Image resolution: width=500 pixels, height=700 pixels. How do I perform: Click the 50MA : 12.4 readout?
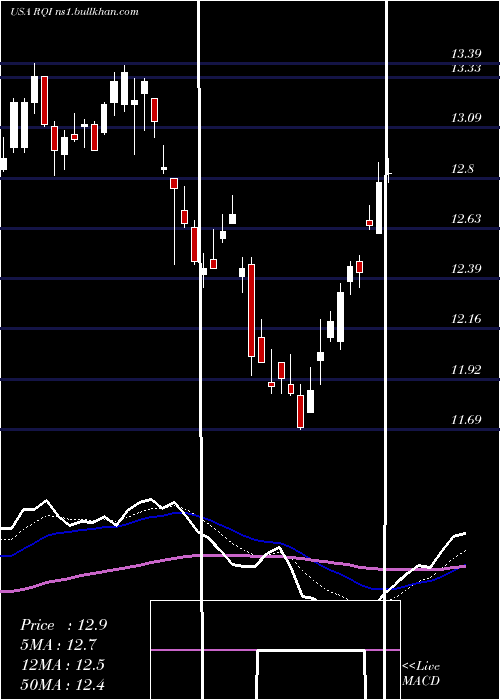pyautogui.click(x=63, y=684)
